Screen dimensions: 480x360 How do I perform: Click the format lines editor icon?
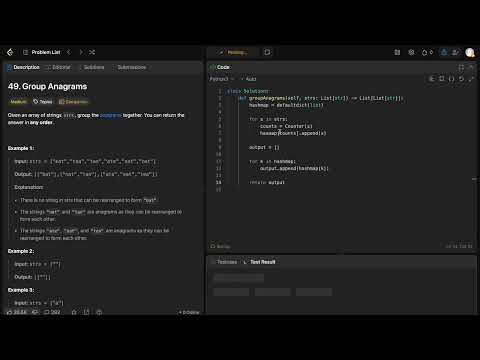click(x=432, y=79)
